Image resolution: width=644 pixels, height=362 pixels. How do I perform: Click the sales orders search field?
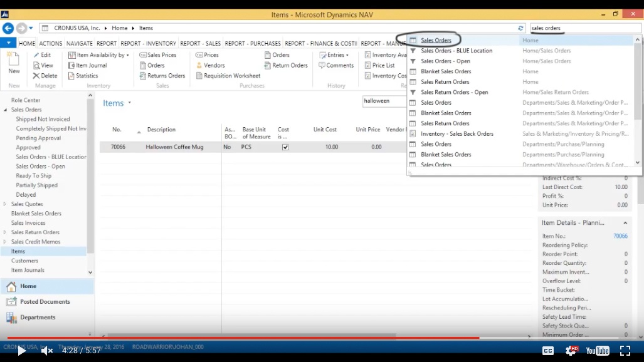585,28
